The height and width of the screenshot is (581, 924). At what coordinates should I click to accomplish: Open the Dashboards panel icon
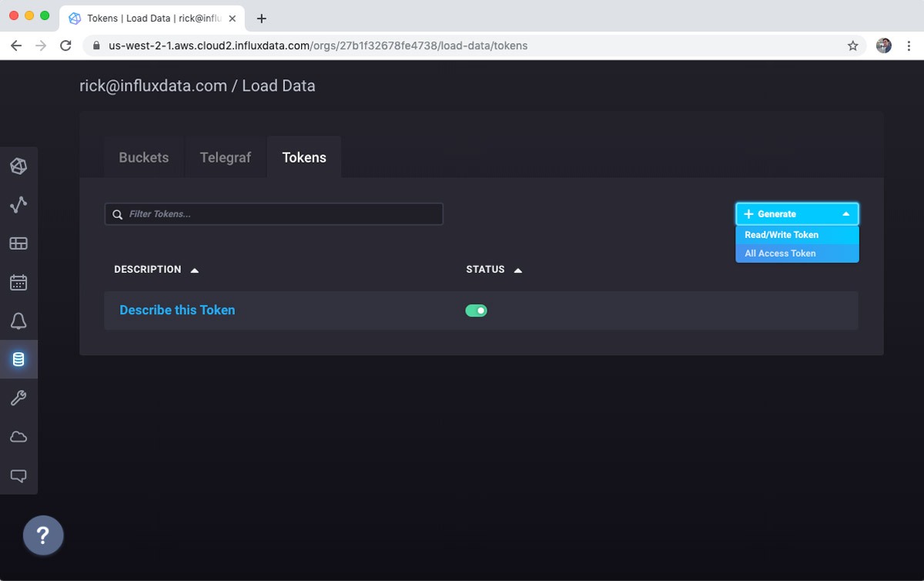(x=18, y=243)
